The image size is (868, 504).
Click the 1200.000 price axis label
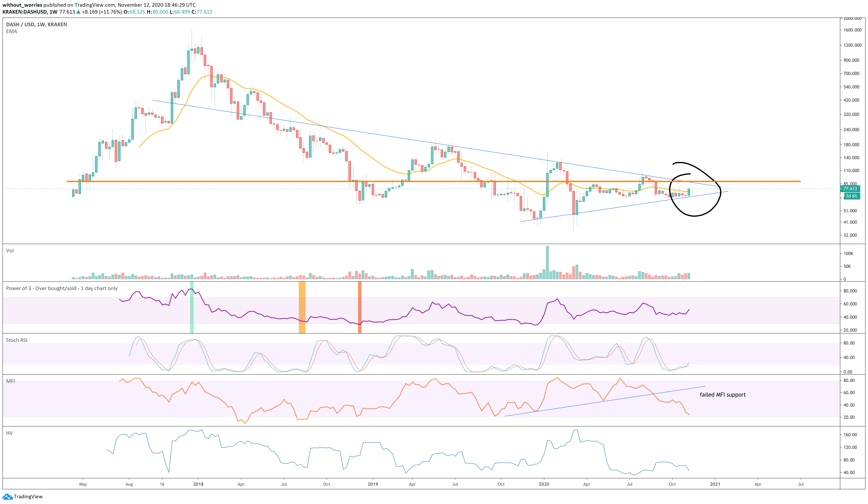[853, 45]
